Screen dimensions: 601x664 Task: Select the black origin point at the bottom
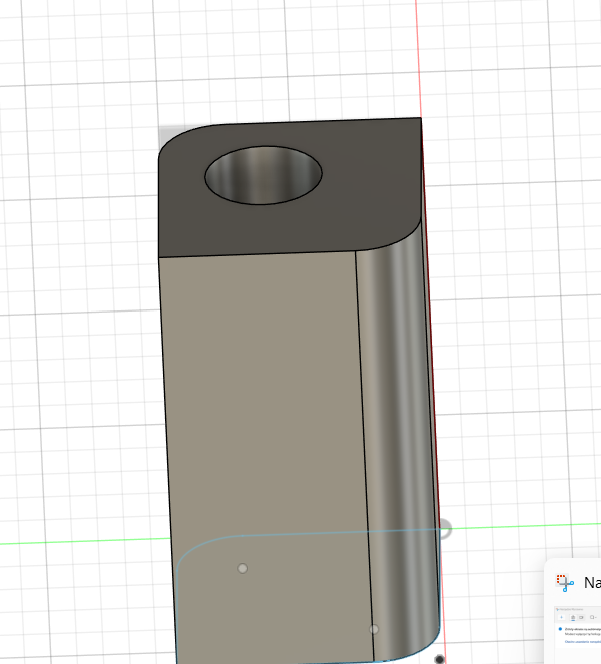click(x=440, y=659)
